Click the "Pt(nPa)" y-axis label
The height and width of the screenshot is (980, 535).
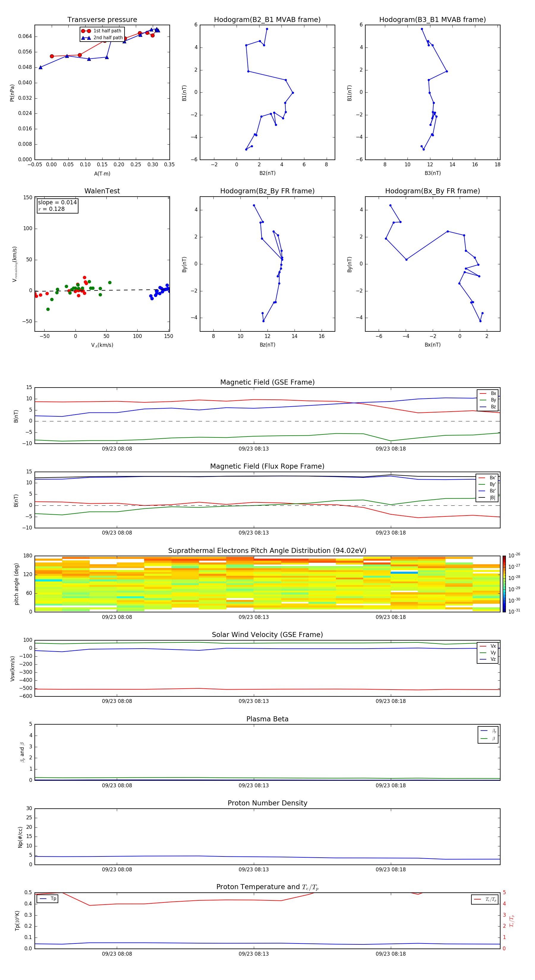click(12, 93)
